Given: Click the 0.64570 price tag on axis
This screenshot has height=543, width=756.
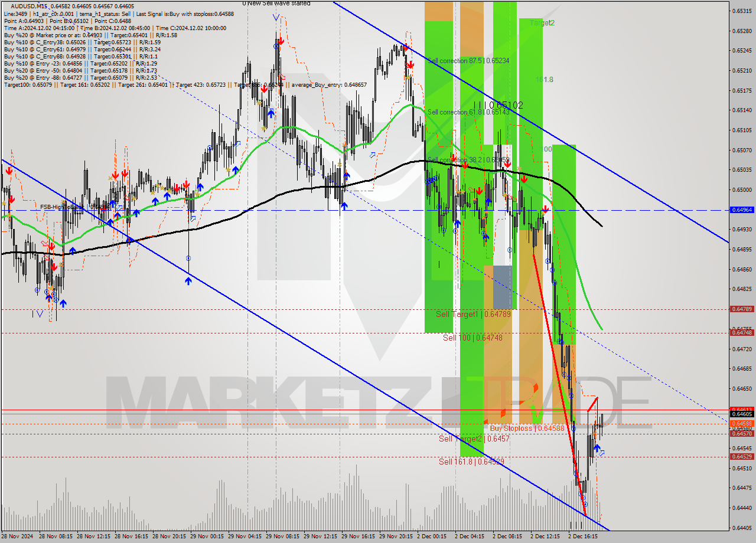Looking at the screenshot, I should tap(742, 434).
